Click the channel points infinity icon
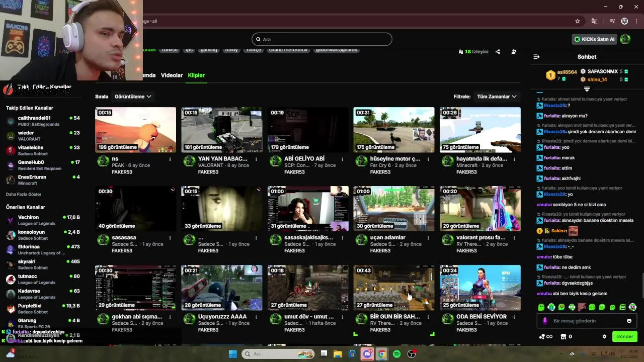Viewport: 644px width, 362px height. pyautogui.click(x=546, y=336)
